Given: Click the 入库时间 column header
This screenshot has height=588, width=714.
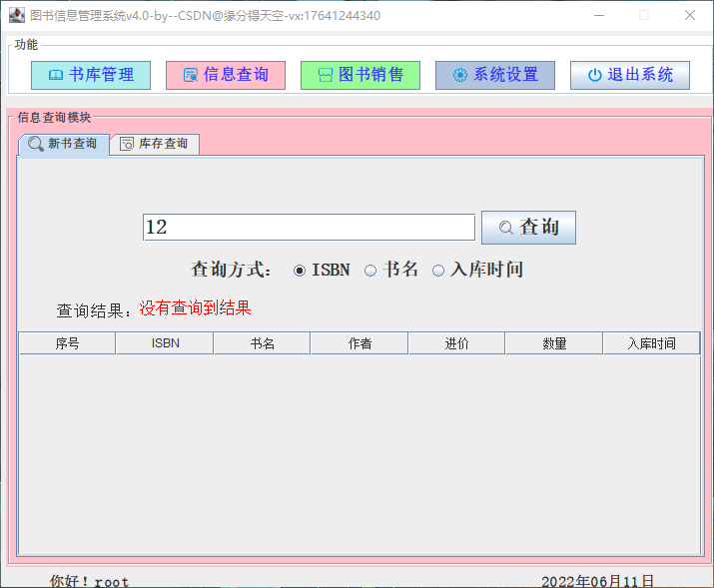Looking at the screenshot, I should [652, 343].
